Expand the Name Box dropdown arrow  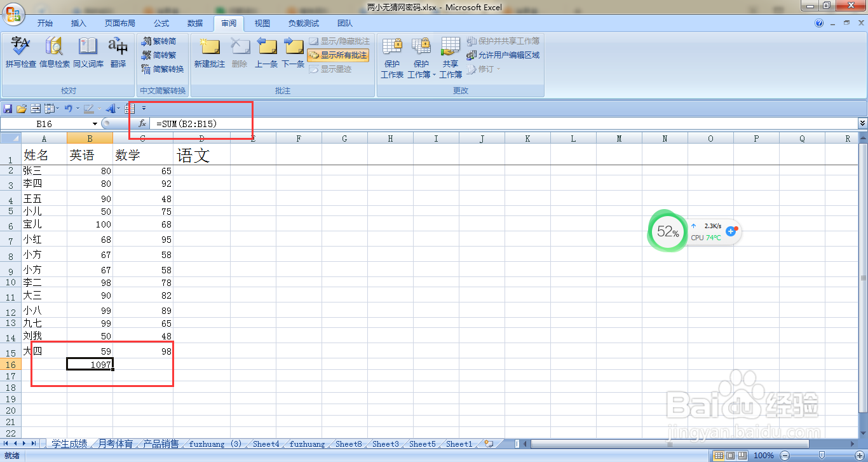pos(95,124)
